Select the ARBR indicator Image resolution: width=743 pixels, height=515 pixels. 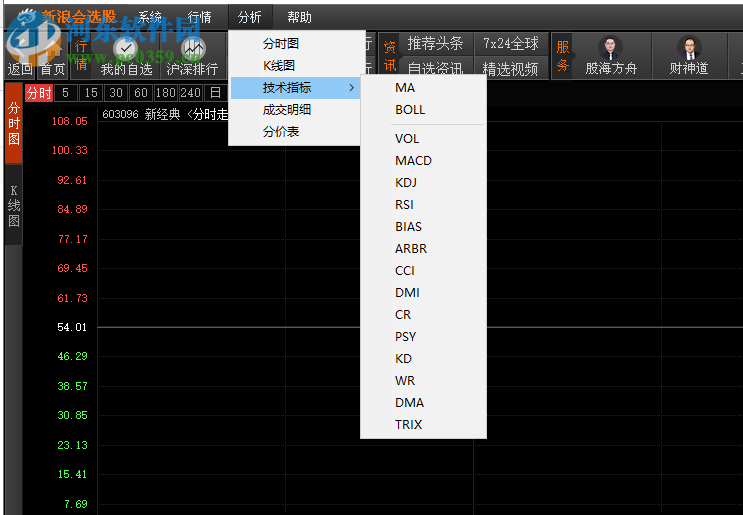click(x=423, y=248)
